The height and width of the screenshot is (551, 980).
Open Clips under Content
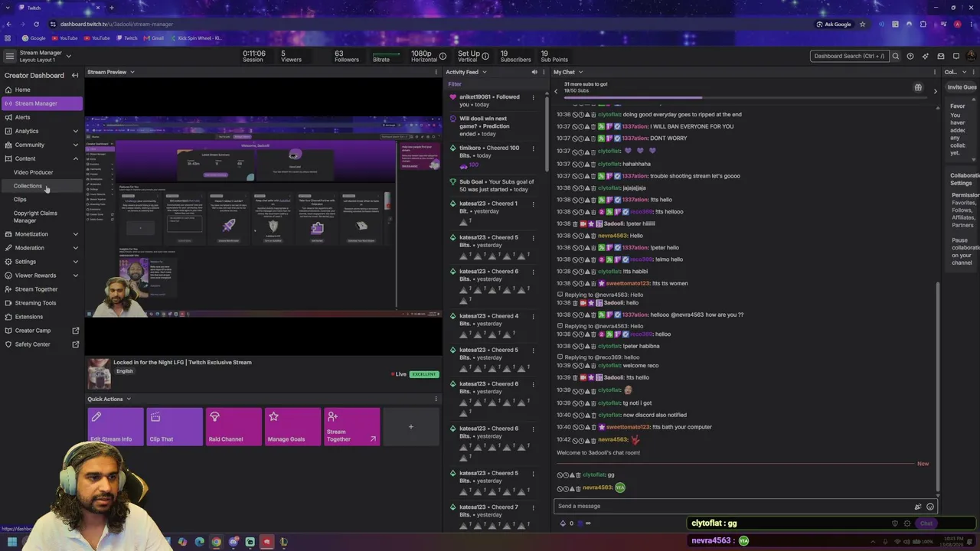click(x=20, y=200)
